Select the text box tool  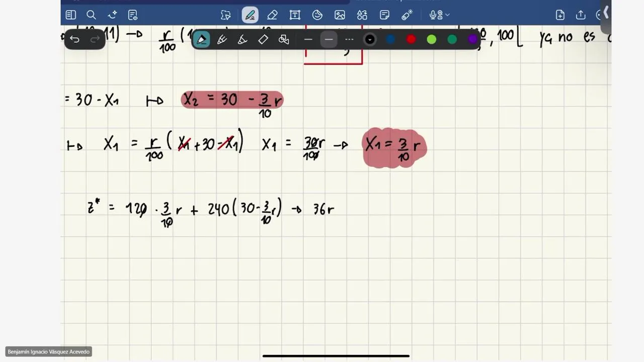click(295, 15)
